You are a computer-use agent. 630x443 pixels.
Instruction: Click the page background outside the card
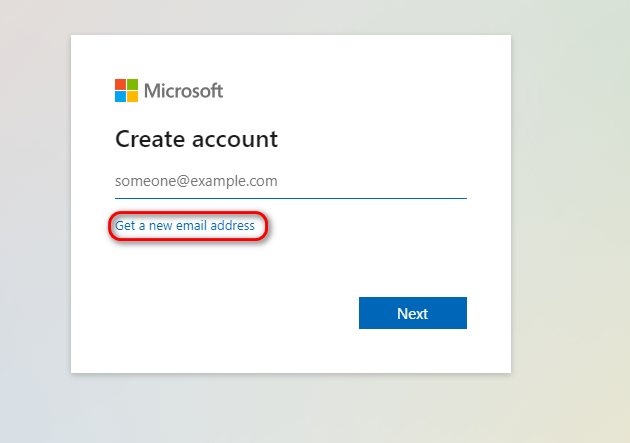point(570,200)
